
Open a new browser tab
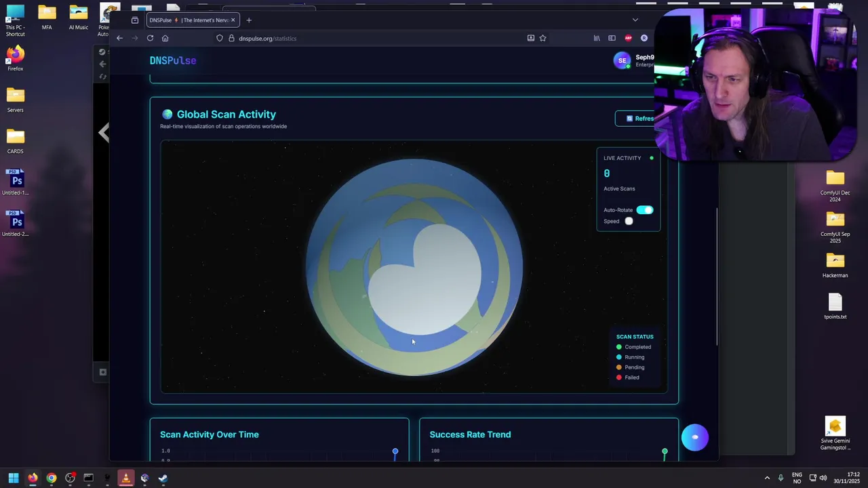(x=249, y=20)
